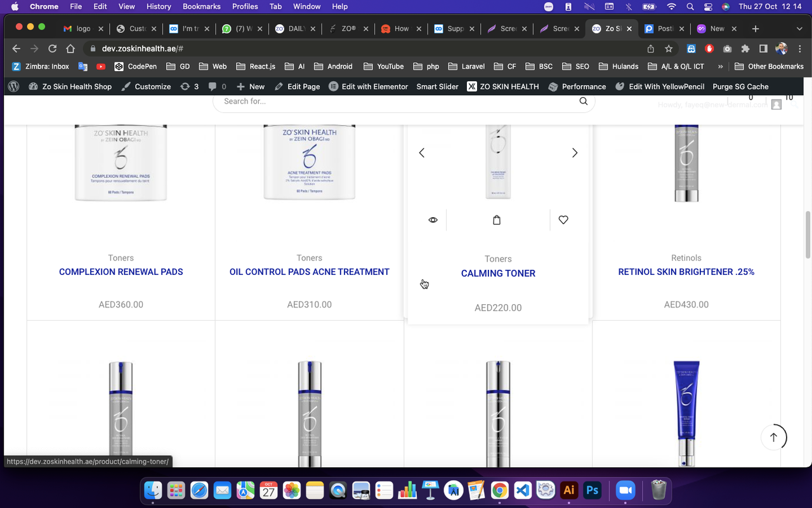The height and width of the screenshot is (508, 812).
Task: Open Zoom from the Dock
Action: click(625, 490)
